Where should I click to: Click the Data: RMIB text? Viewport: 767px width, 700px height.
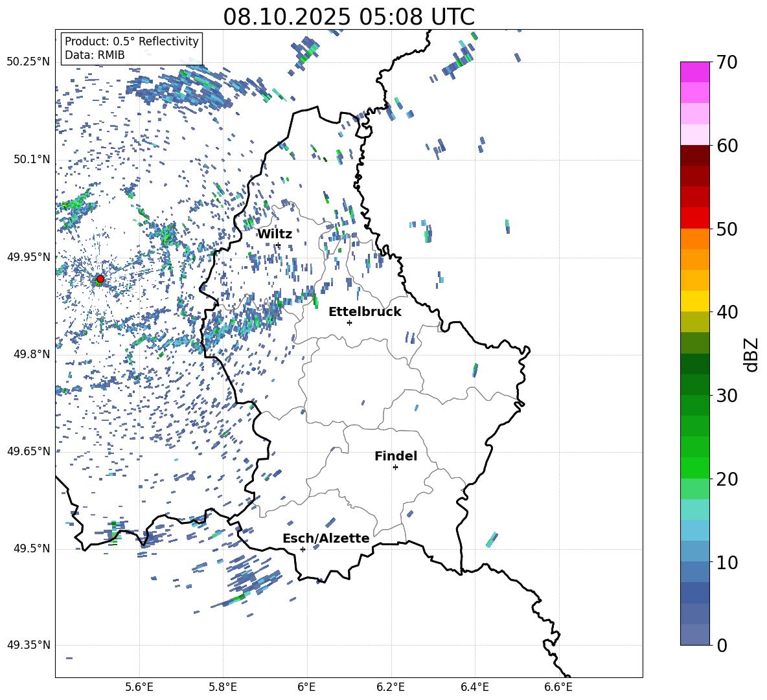point(95,55)
